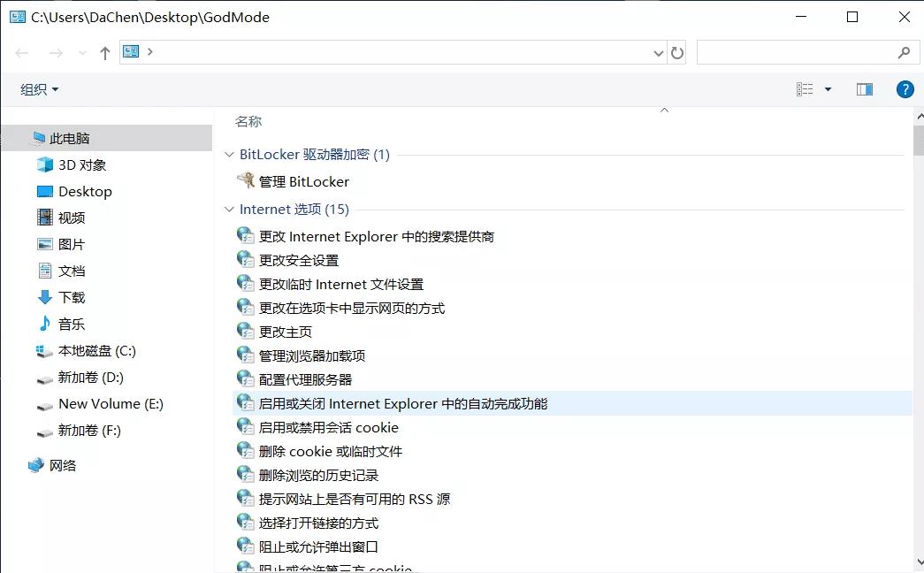Select BitLocker 驱动器加密 (1) group header
The height and width of the screenshot is (573, 924).
pyautogui.click(x=315, y=155)
